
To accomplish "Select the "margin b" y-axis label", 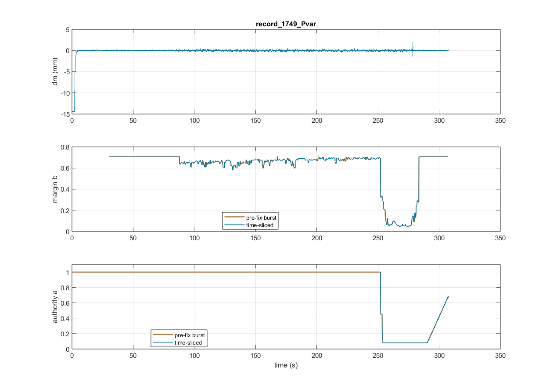I will pos(55,189).
